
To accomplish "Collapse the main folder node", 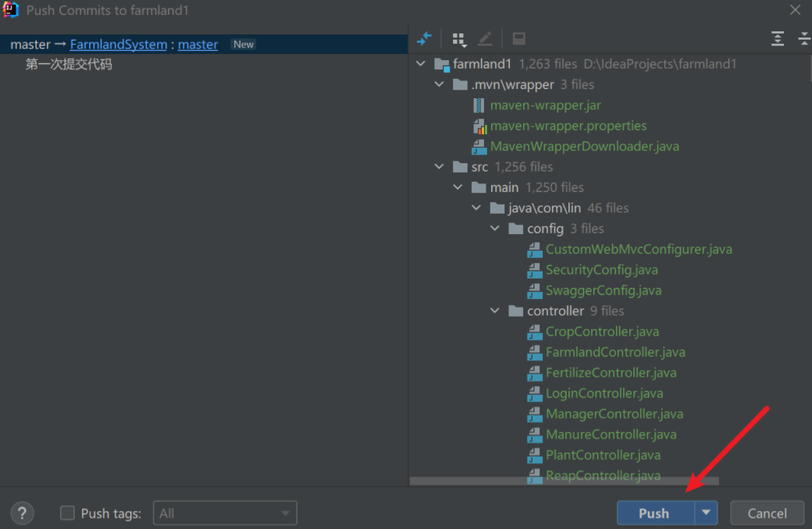I will click(458, 186).
